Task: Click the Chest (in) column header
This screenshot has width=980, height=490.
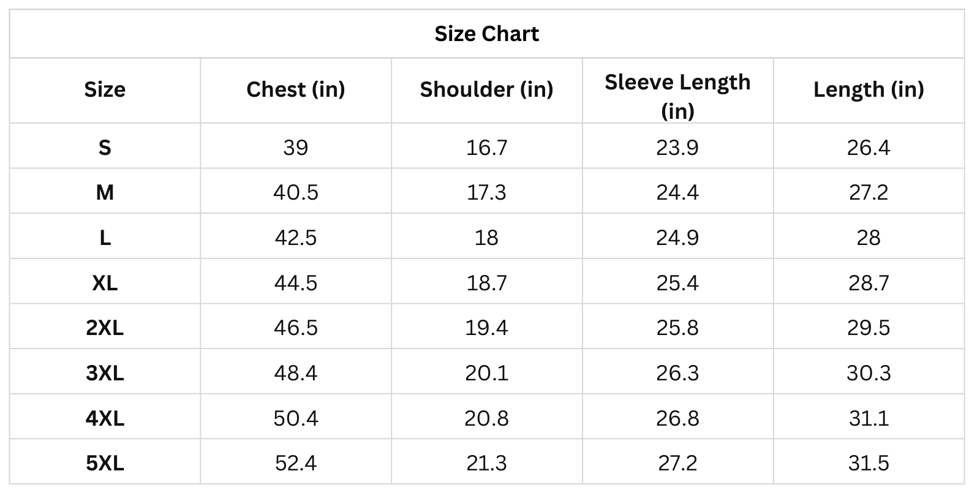Action: [x=295, y=89]
